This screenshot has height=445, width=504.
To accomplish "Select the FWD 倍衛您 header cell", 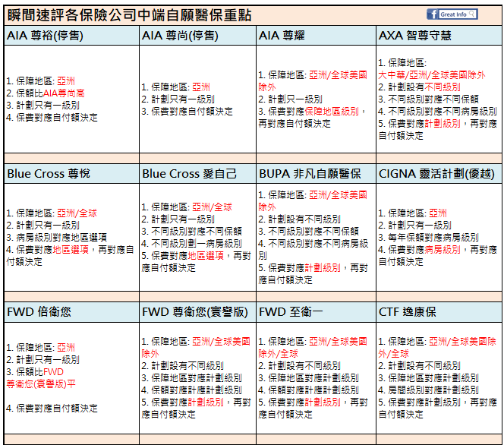I will (x=71, y=312).
